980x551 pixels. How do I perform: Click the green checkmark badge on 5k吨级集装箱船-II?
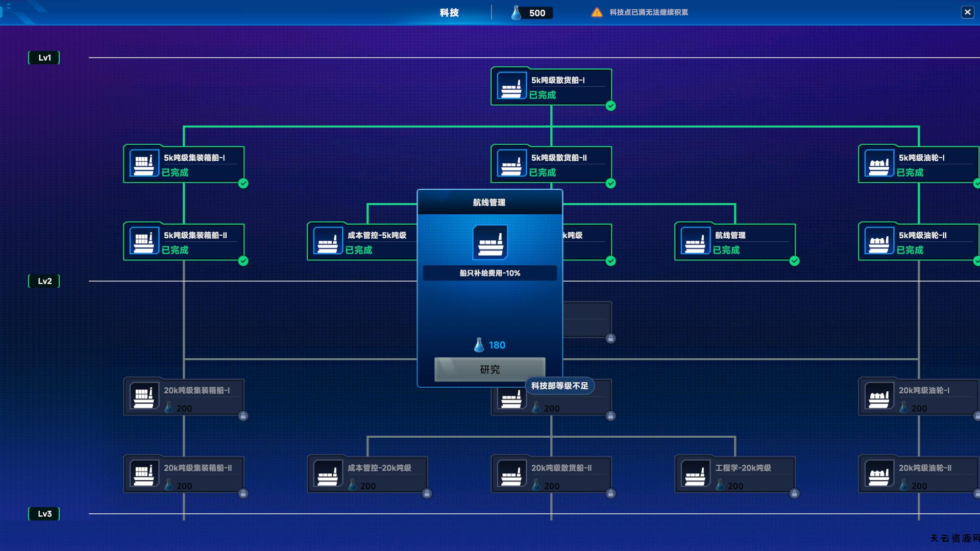point(243,261)
